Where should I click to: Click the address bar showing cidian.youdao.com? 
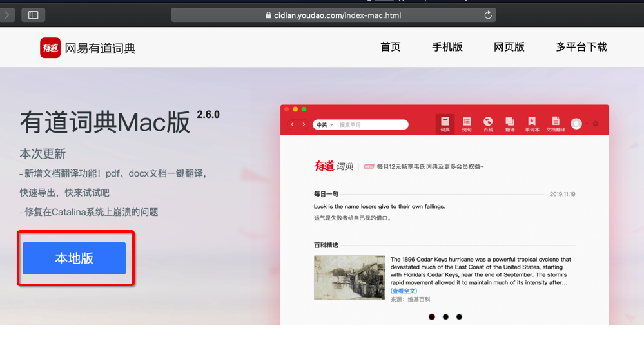click(x=333, y=15)
